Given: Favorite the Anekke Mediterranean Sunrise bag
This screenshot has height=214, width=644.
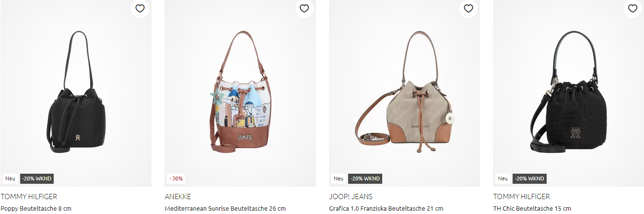Looking at the screenshot, I should coord(304,8).
